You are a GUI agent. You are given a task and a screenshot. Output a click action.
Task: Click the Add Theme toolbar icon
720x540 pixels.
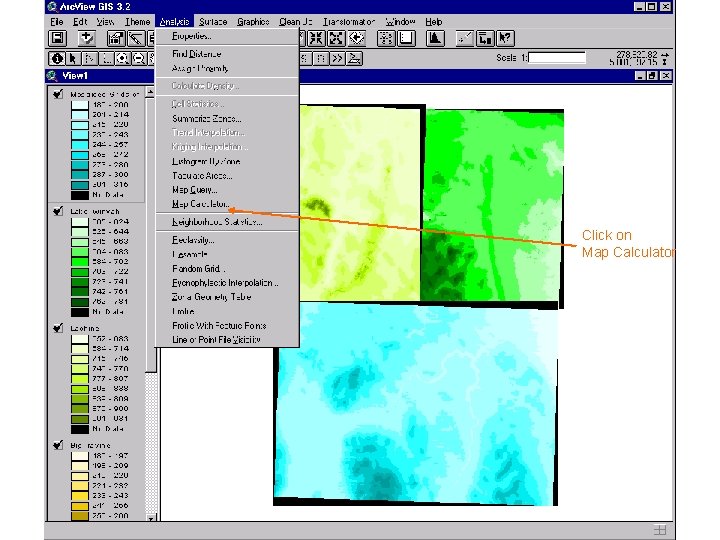pyautogui.click(x=87, y=39)
